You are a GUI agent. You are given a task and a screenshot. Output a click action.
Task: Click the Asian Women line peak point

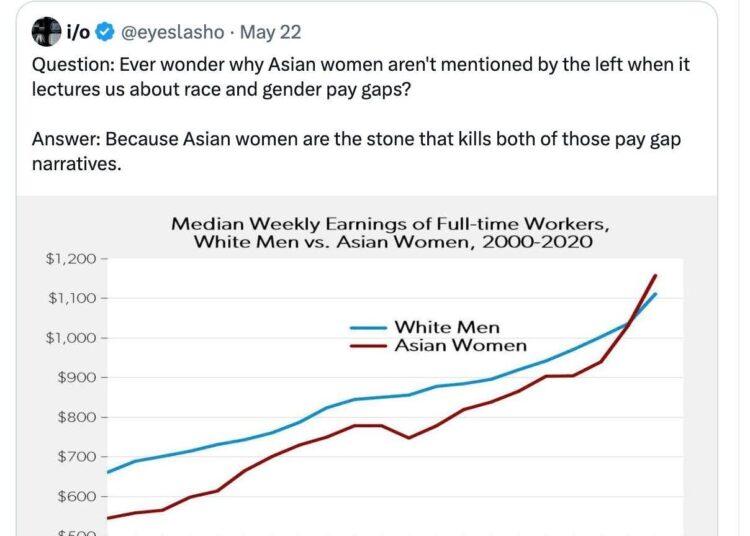[x=655, y=275]
